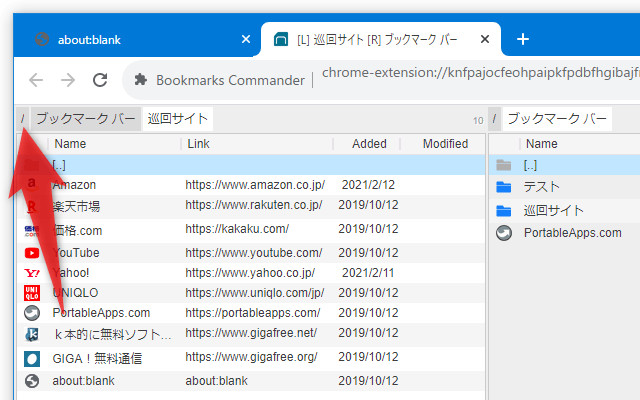The width and height of the screenshot is (640, 400).
Task: Sort right panel by Name column
Action: click(542, 144)
